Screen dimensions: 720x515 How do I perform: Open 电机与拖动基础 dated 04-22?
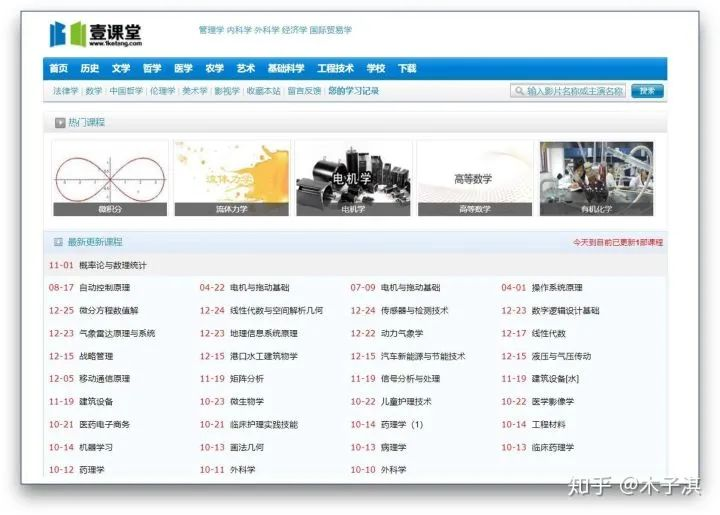[259, 288]
